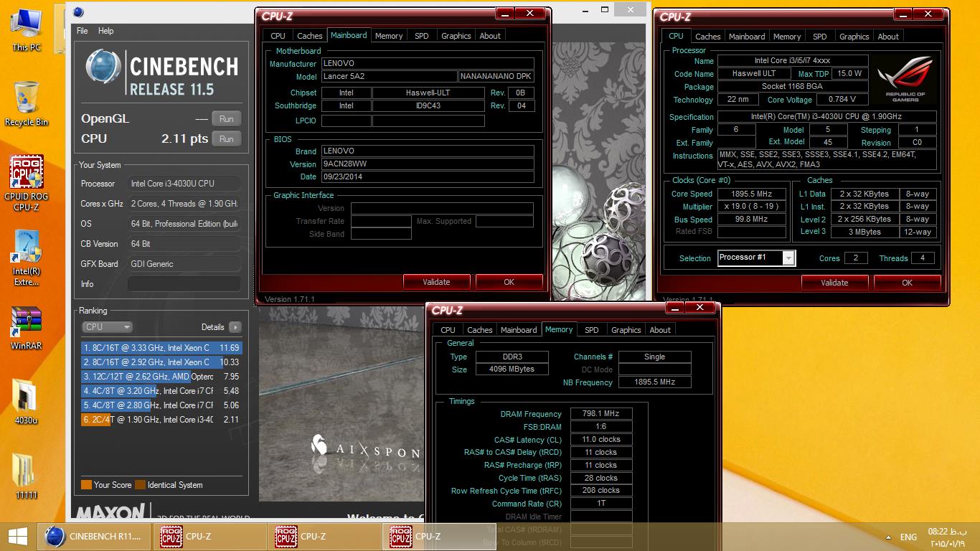The width and height of the screenshot is (980, 551).
Task: Open About tab in Memory CPU-Z window
Action: pos(661,330)
